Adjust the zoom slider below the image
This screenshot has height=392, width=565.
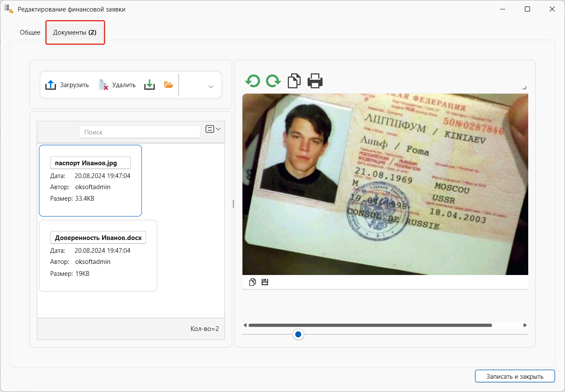298,334
